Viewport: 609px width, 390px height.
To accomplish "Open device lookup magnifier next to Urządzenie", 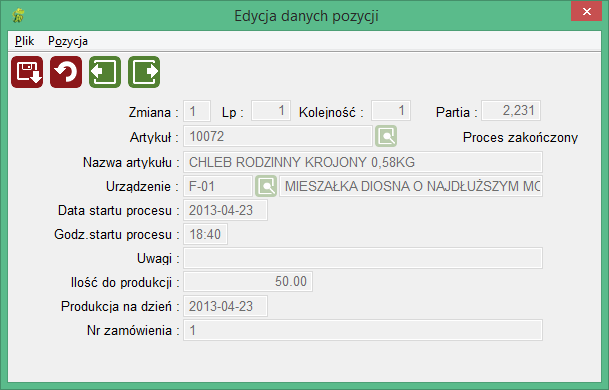I will (266, 186).
